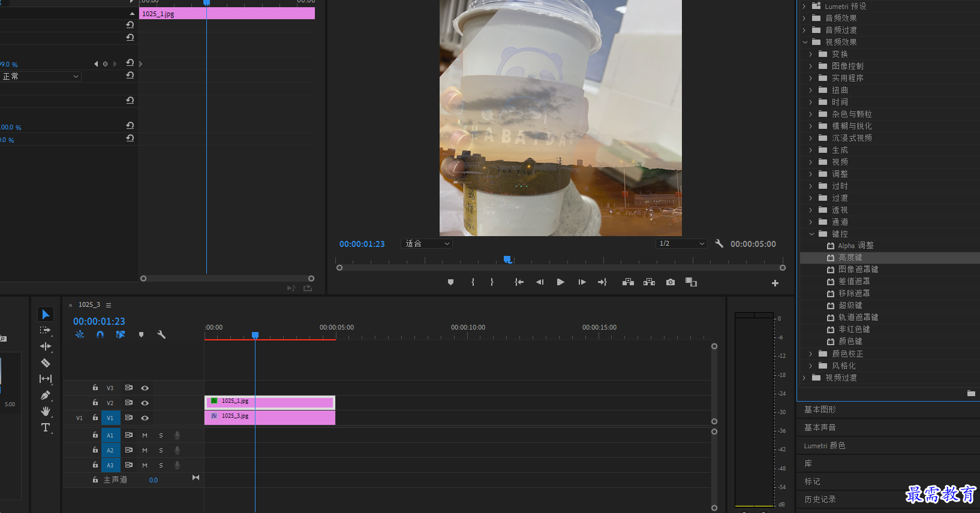
Task: Select the 轨道遮罩键 effect
Action: (x=858, y=318)
